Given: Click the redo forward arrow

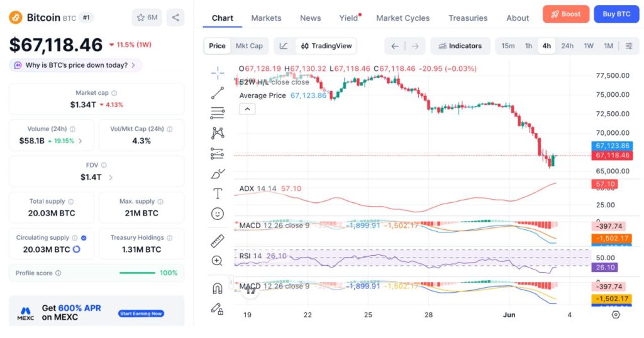Looking at the screenshot, I should 415,46.
